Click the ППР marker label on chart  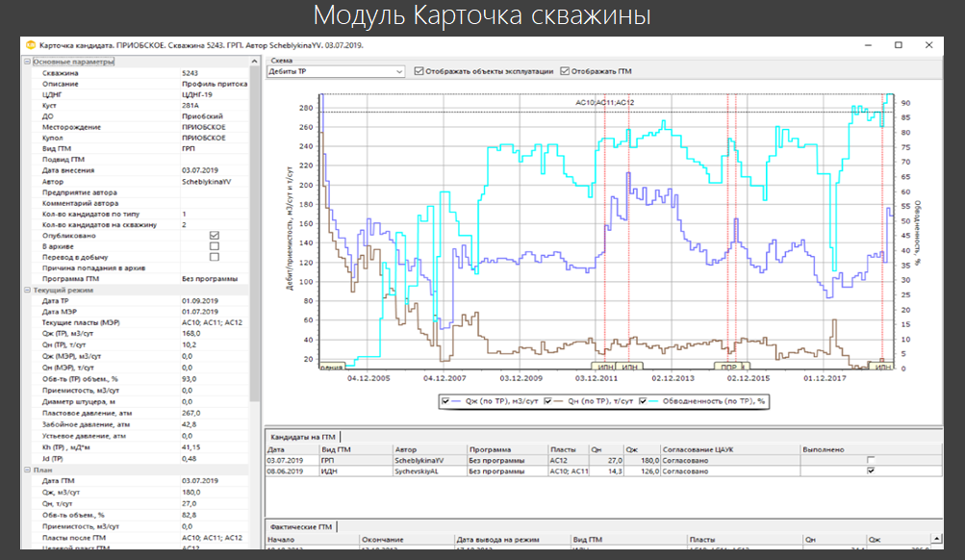[729, 367]
